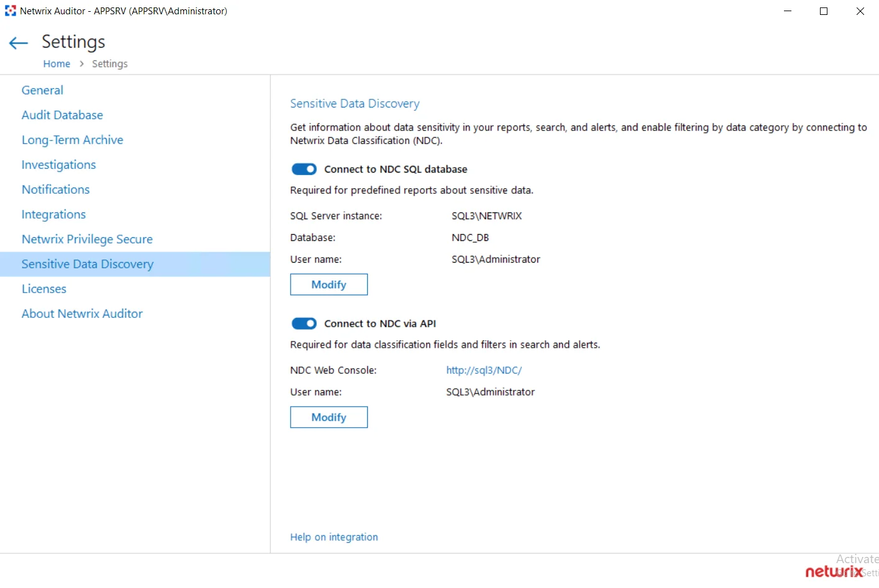This screenshot has height=588, width=879.
Task: Toggle Connect to NDC via API switch
Action: [x=304, y=323]
